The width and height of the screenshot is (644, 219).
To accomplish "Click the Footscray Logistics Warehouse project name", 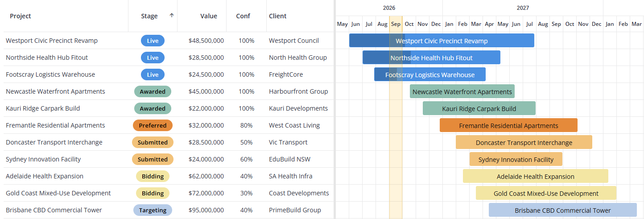I will point(50,74).
